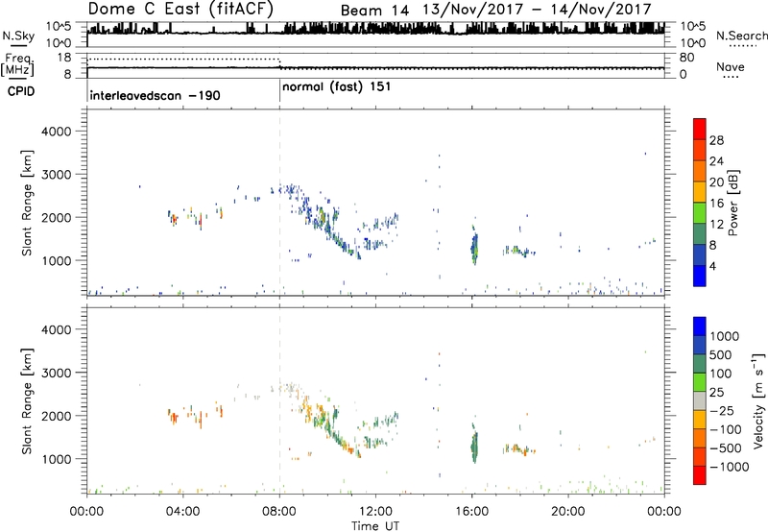This screenshot has width=768, height=532.
Task: Click the '16:00' time axis tick label
Action: 472,512
